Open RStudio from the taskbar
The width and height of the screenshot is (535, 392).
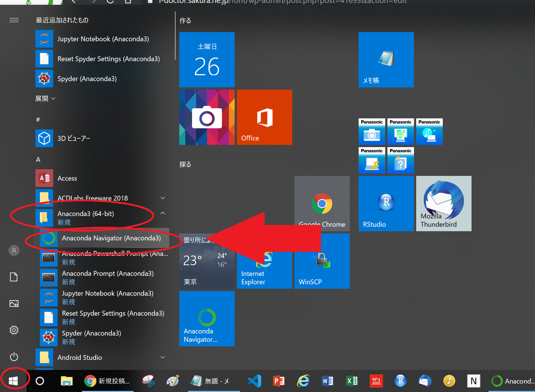pos(401,381)
